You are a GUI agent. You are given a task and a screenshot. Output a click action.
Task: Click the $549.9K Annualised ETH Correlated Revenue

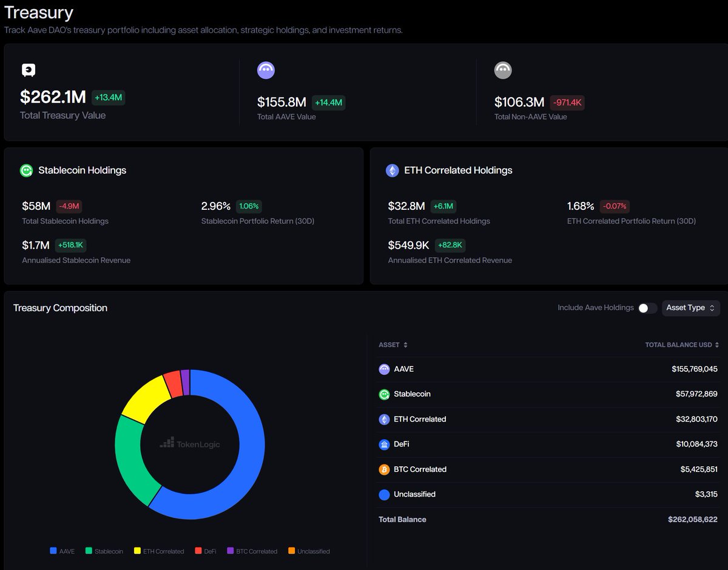[x=409, y=245]
